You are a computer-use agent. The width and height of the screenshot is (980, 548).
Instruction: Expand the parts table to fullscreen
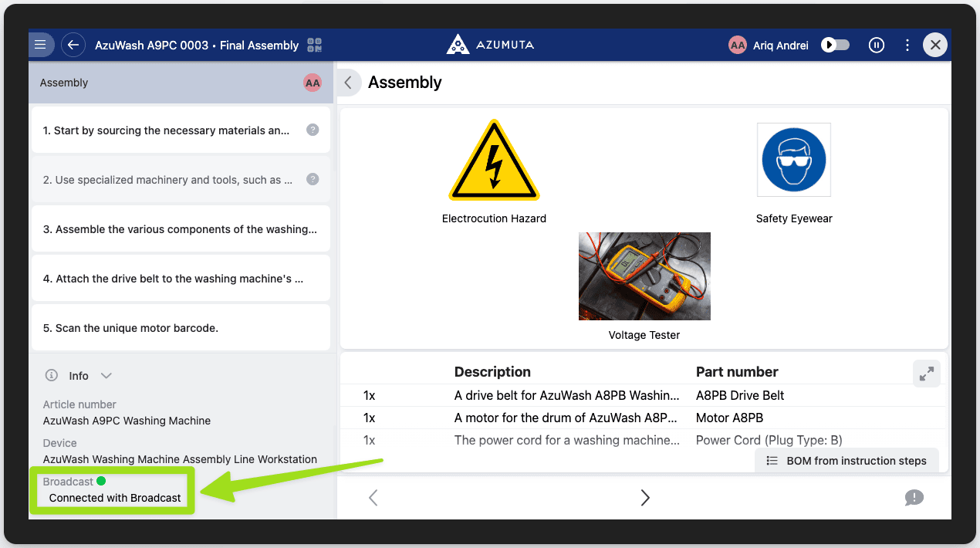pos(926,374)
